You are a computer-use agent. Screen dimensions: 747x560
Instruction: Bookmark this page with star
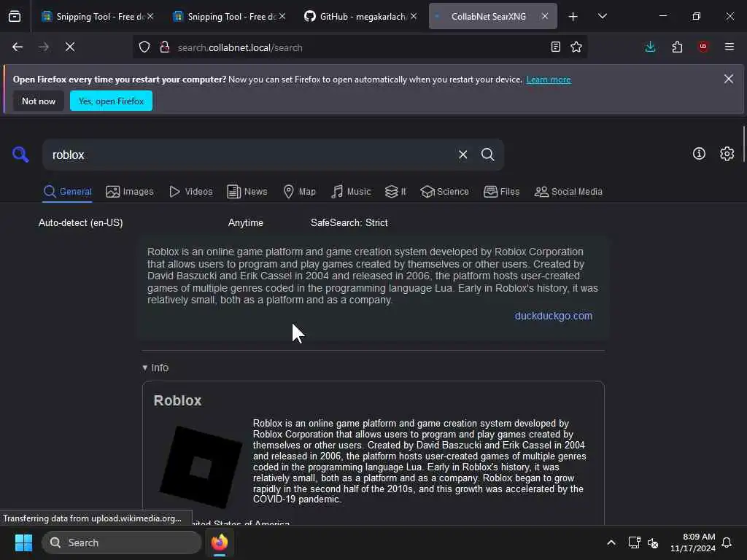[x=576, y=47]
